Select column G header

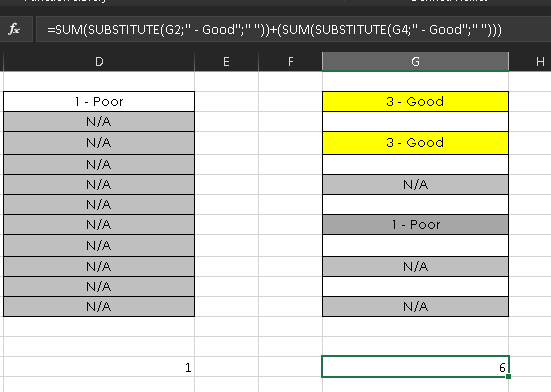[x=415, y=62]
